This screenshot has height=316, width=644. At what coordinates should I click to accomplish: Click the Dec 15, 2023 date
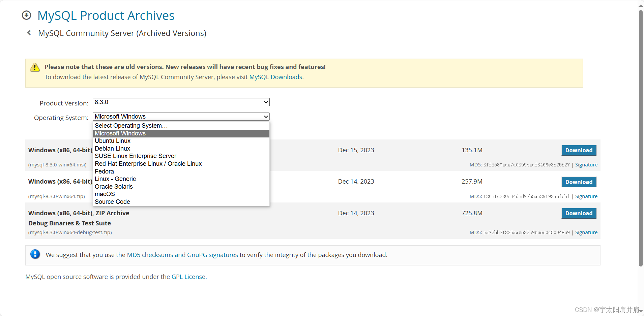[356, 150]
